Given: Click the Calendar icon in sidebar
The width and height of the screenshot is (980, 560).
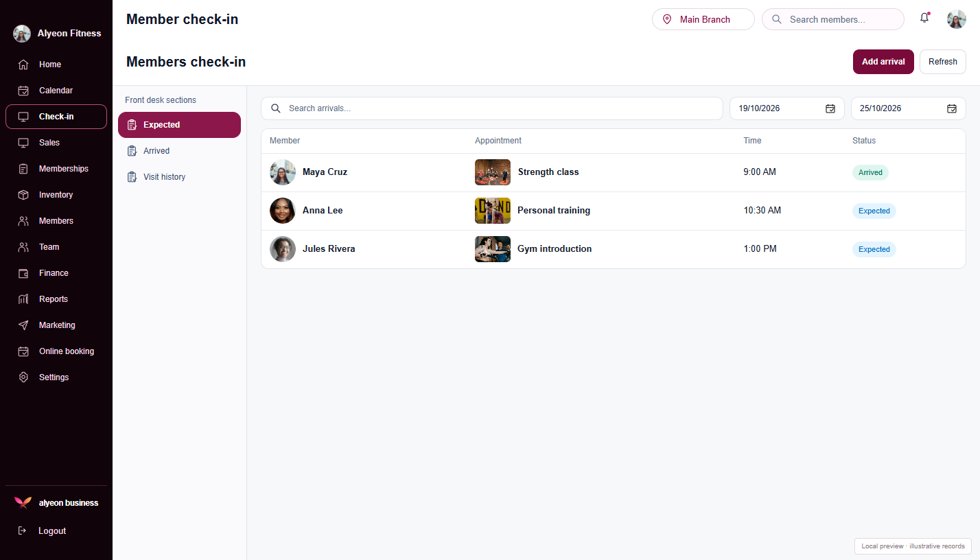Looking at the screenshot, I should tap(23, 91).
